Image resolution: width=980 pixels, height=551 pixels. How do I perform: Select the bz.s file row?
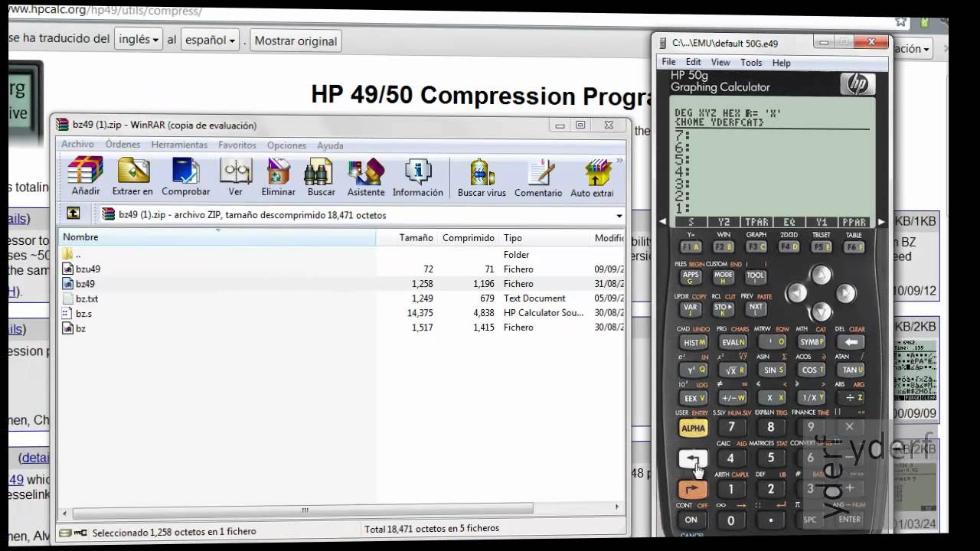pyautogui.click(x=341, y=313)
